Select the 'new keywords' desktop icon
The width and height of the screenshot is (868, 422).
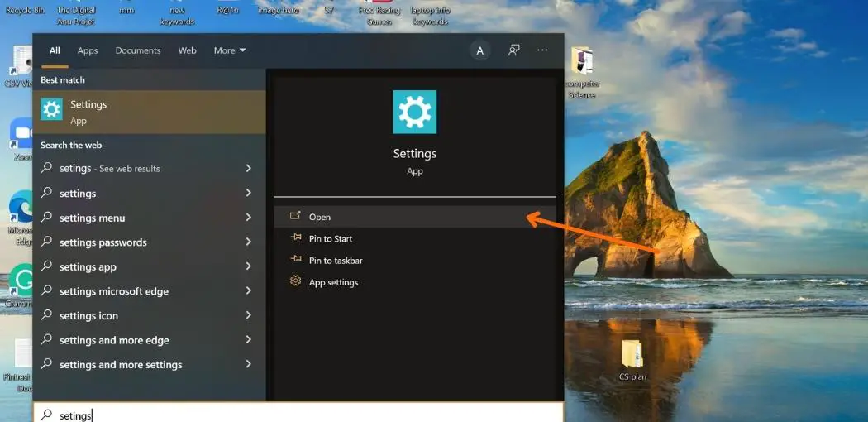[x=177, y=14]
